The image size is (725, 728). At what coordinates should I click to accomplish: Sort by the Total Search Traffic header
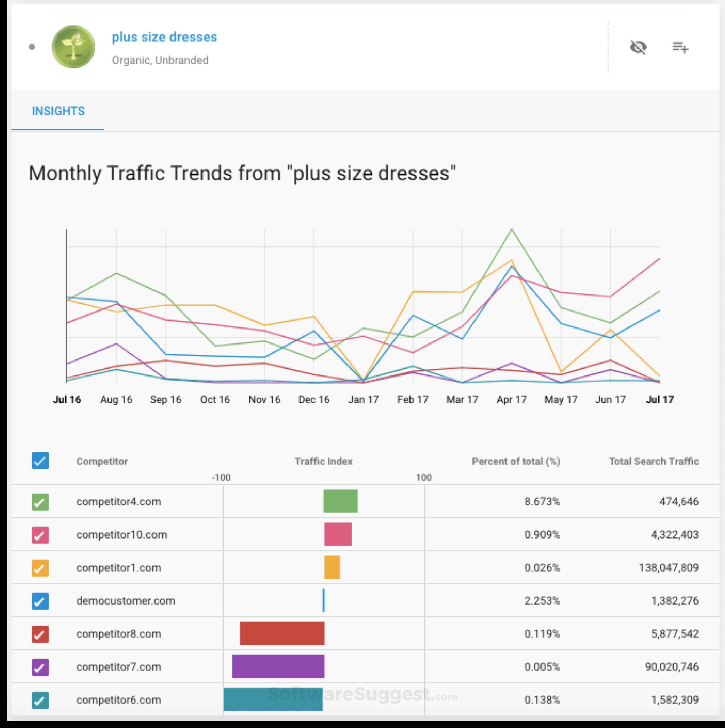point(654,461)
